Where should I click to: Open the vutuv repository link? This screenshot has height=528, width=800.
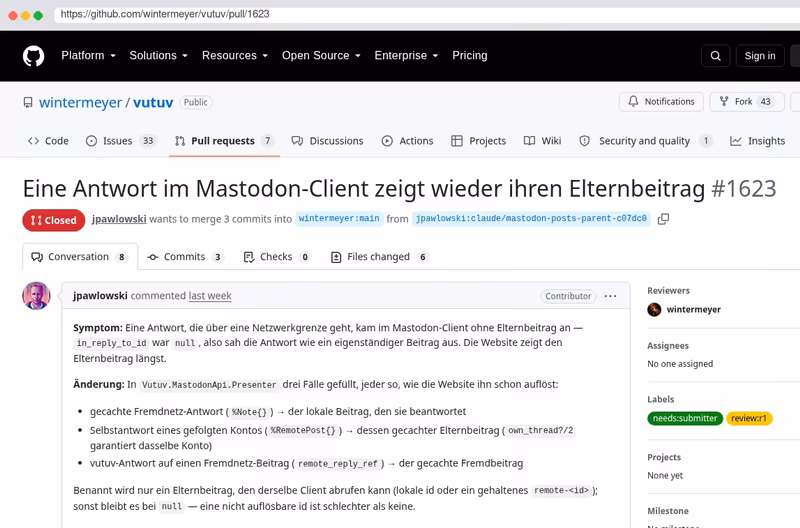153,103
